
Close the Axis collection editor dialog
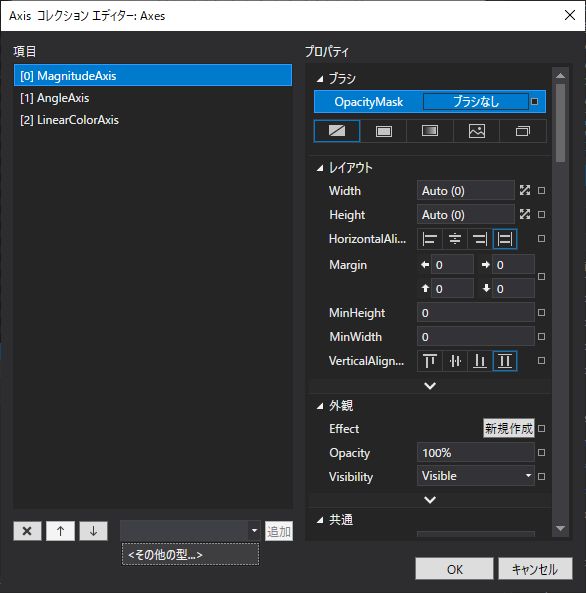pos(570,16)
